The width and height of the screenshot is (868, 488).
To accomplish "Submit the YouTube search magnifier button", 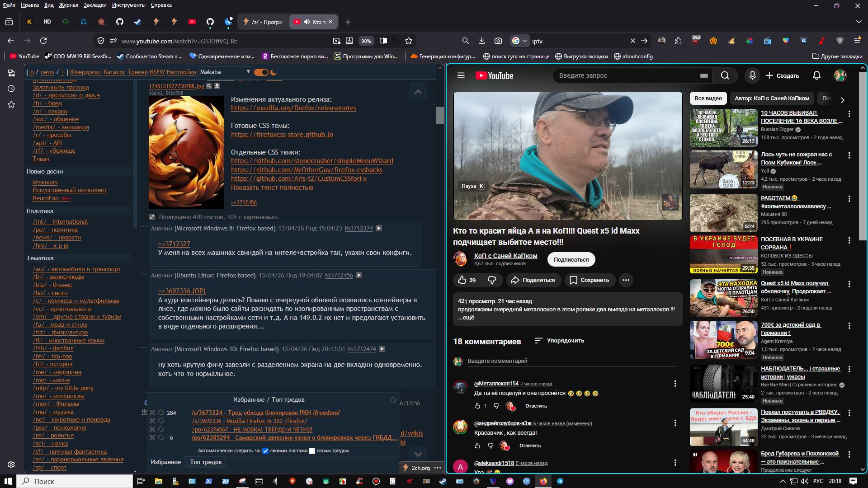I will [725, 75].
